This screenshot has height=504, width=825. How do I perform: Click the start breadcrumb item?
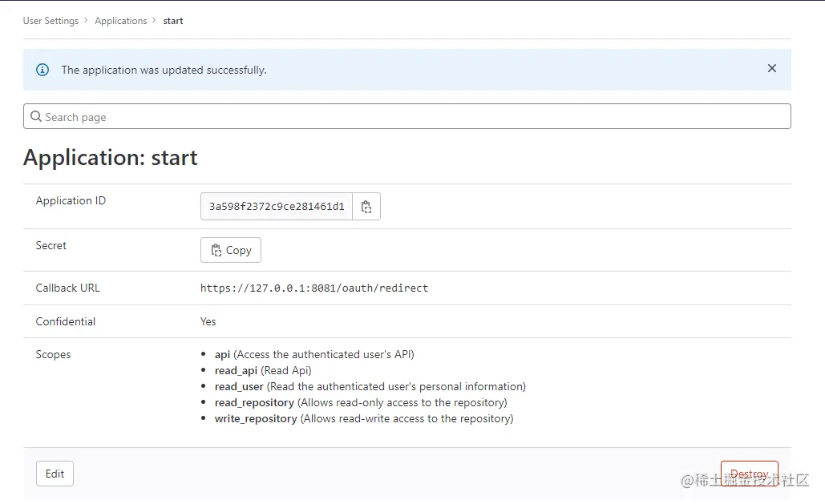coord(172,21)
